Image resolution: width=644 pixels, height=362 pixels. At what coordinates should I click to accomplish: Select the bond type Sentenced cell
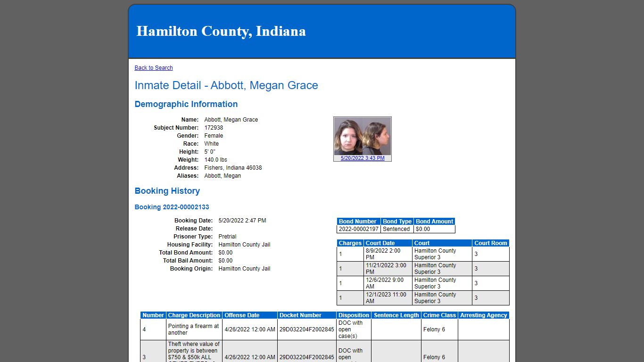(396, 229)
